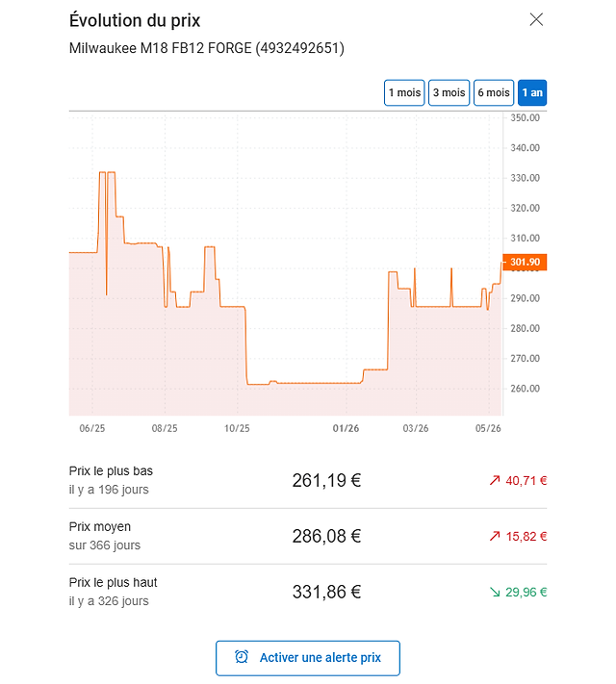
Task: Click the 08/25 x-axis date label
Action: pyautogui.click(x=165, y=428)
